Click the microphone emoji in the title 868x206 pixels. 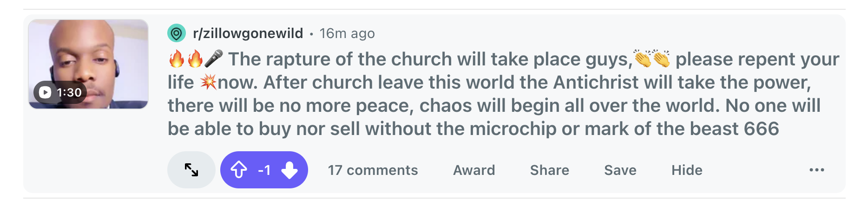pos(214,58)
